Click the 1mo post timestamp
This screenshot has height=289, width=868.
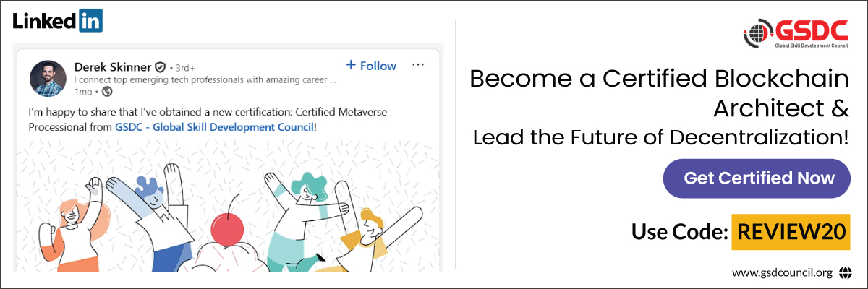tap(83, 92)
